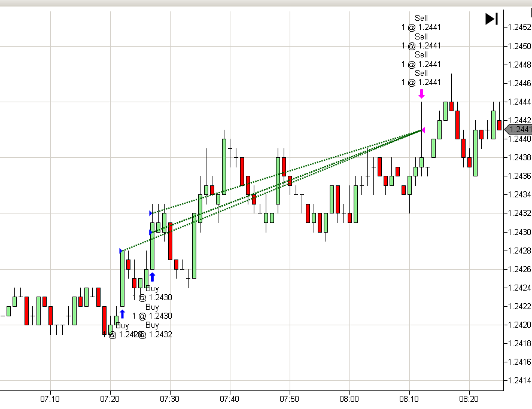
Task: Click the blue up arrow above Buy 1 @ 1.2430
Action: pyautogui.click(x=153, y=277)
